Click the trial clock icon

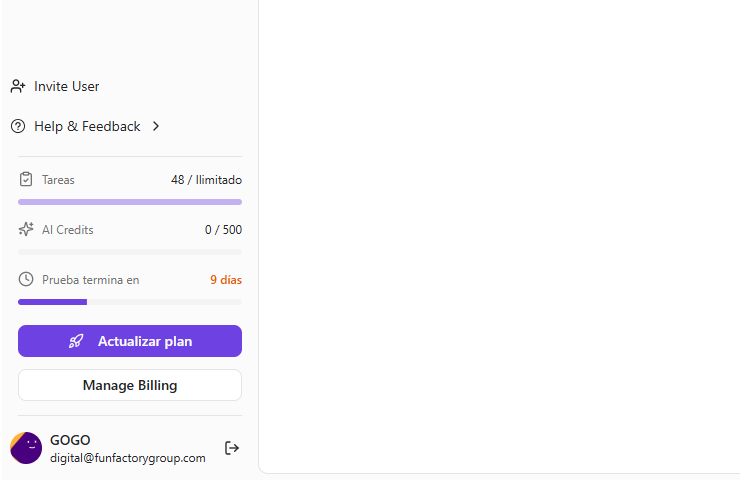click(26, 280)
